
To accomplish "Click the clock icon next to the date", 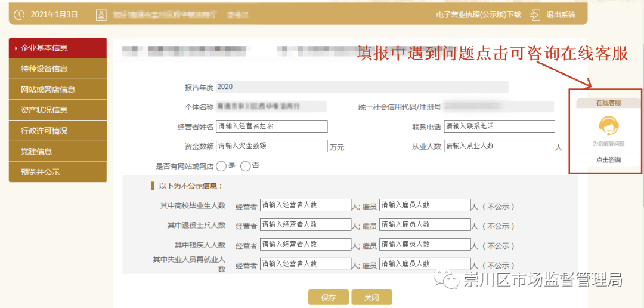I will (19, 14).
